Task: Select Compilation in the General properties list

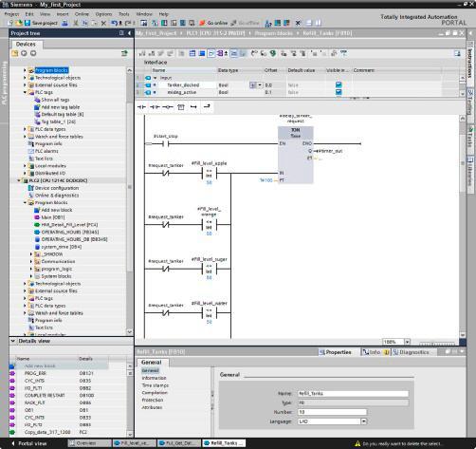Action: (x=155, y=392)
